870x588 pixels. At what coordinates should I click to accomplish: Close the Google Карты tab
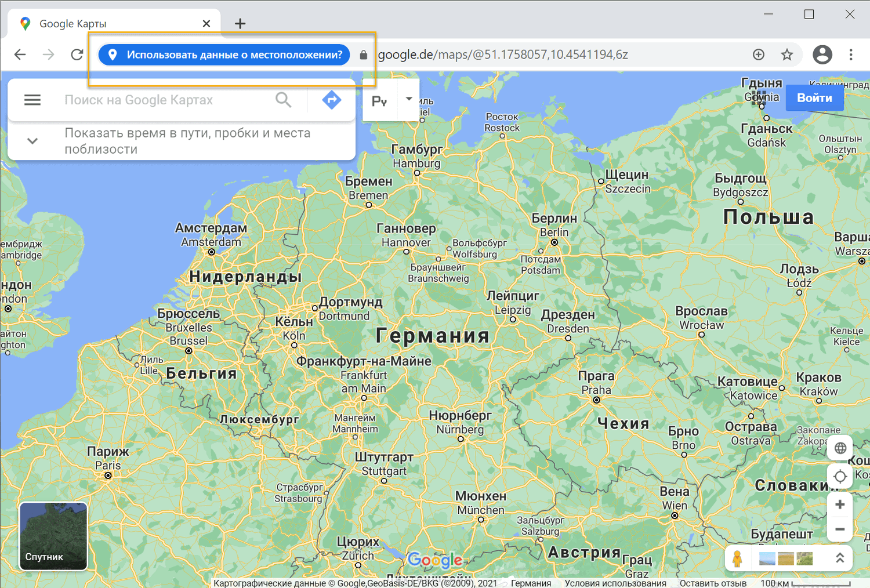click(x=206, y=24)
